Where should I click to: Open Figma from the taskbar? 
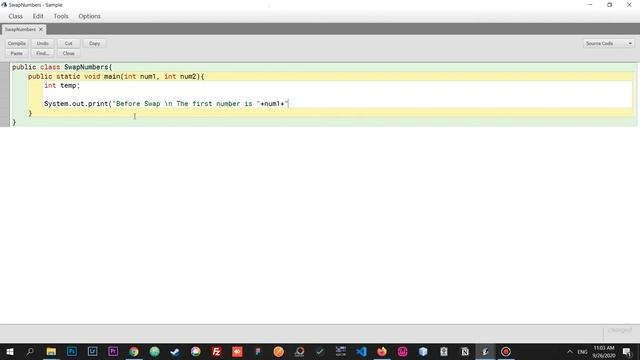258,351
